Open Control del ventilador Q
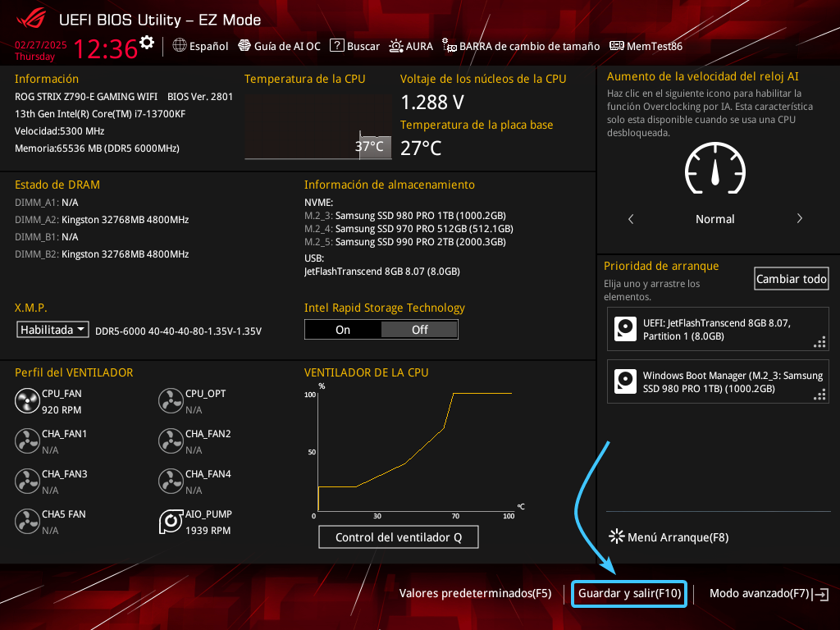The image size is (840, 630). click(399, 537)
